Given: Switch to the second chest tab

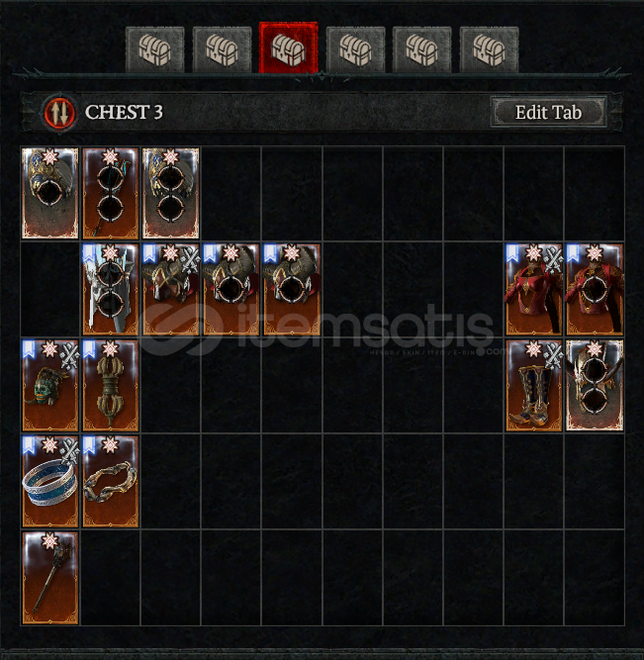Looking at the screenshot, I should [222, 50].
